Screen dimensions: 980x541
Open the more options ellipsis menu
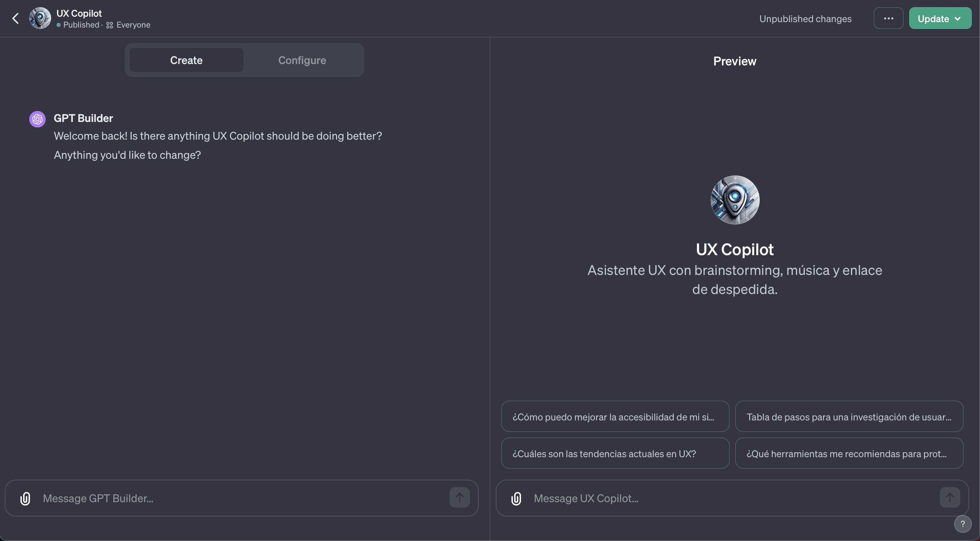pyautogui.click(x=888, y=18)
